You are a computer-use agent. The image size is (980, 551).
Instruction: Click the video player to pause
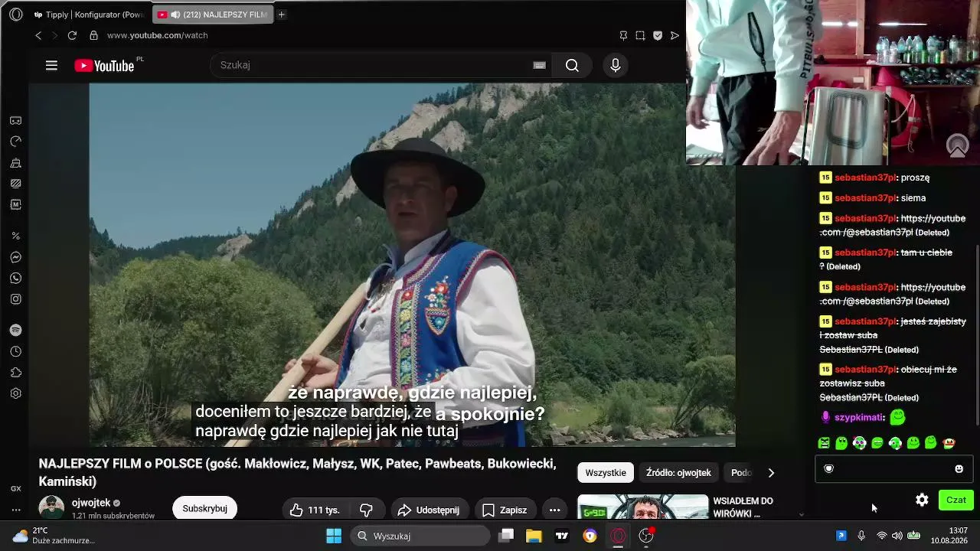[x=412, y=264]
